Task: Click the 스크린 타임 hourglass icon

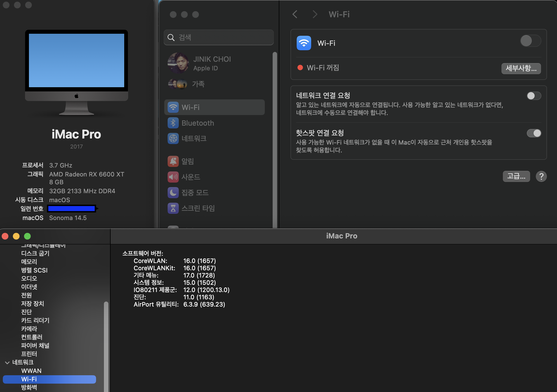Action: pos(173,208)
